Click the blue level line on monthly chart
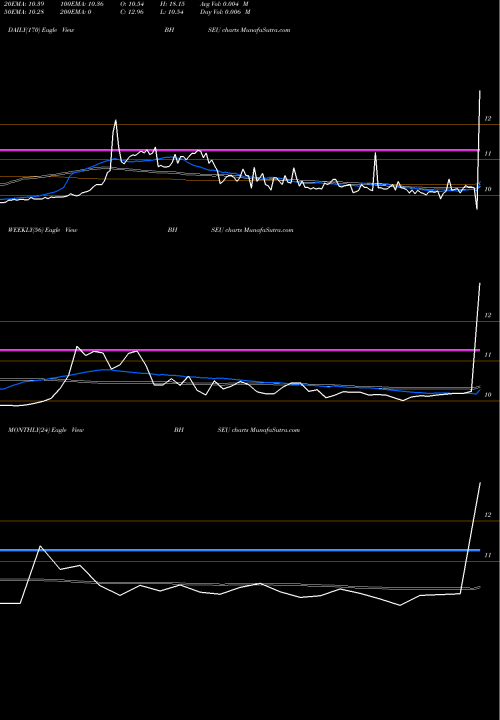This screenshot has width=500, height=720. pyautogui.click(x=240, y=550)
